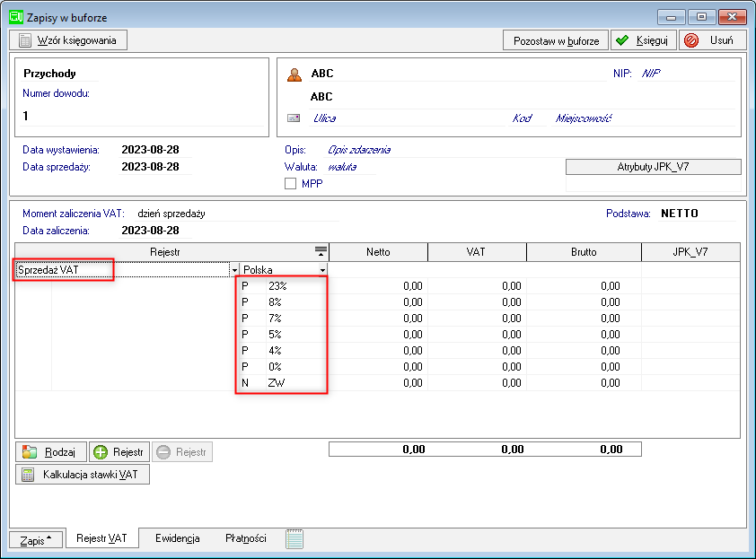Open the Płatności tab
The image size is (756, 559).
[x=246, y=538]
